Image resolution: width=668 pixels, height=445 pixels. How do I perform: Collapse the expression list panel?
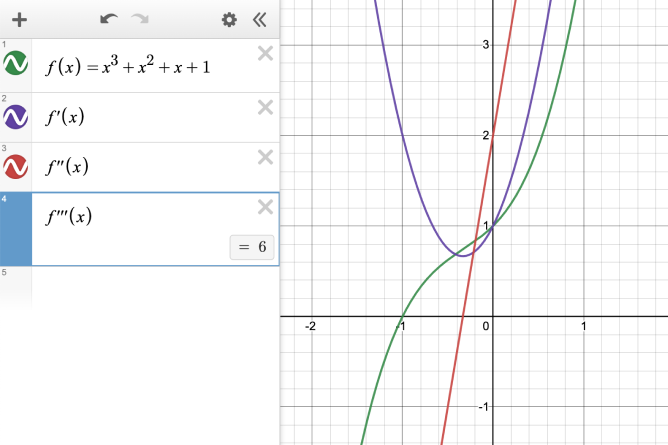click(259, 19)
